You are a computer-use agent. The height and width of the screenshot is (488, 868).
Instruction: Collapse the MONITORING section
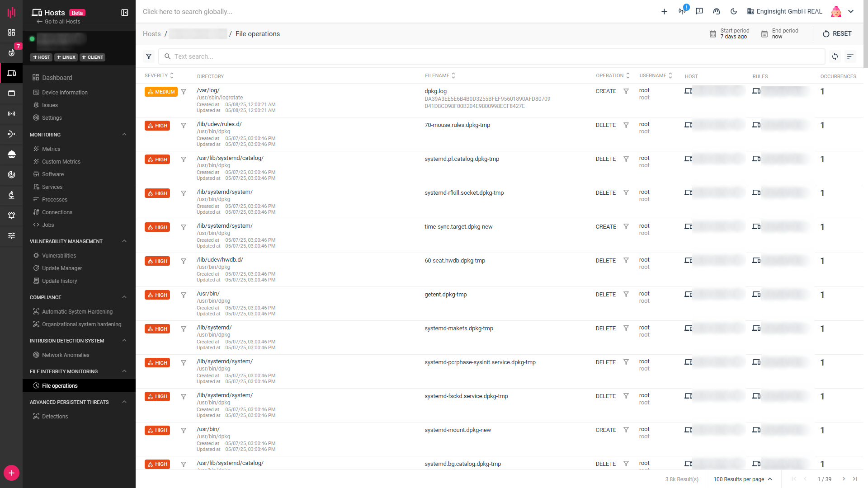tap(124, 135)
